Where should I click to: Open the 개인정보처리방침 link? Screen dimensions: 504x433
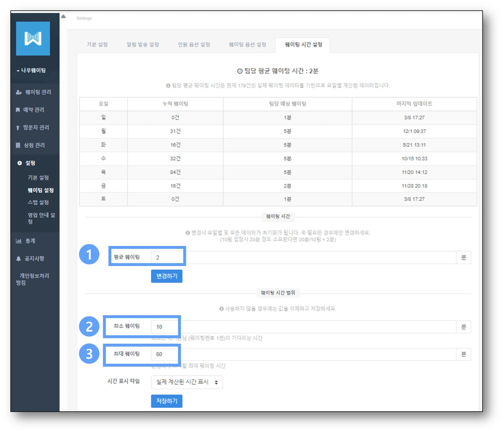tap(33, 279)
